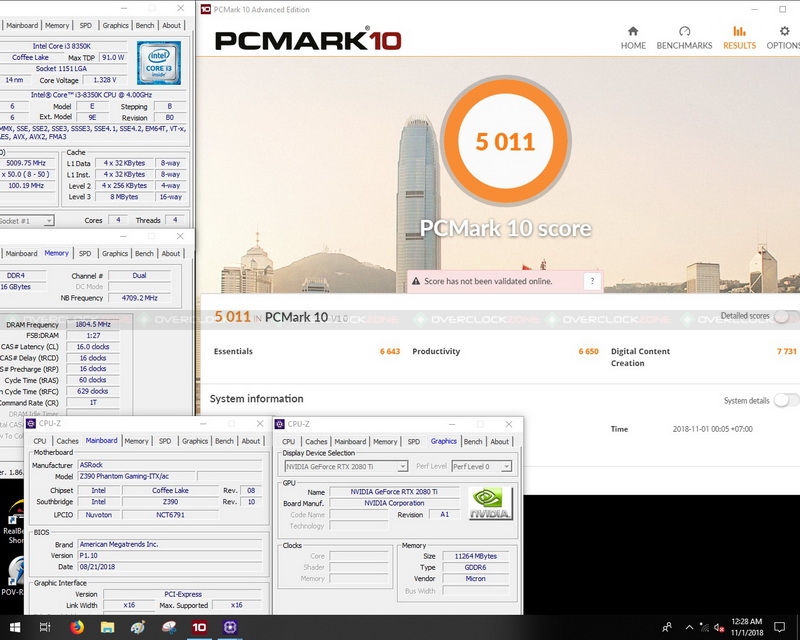Launch Firefox from the taskbar
The image size is (800, 640).
pos(77,627)
